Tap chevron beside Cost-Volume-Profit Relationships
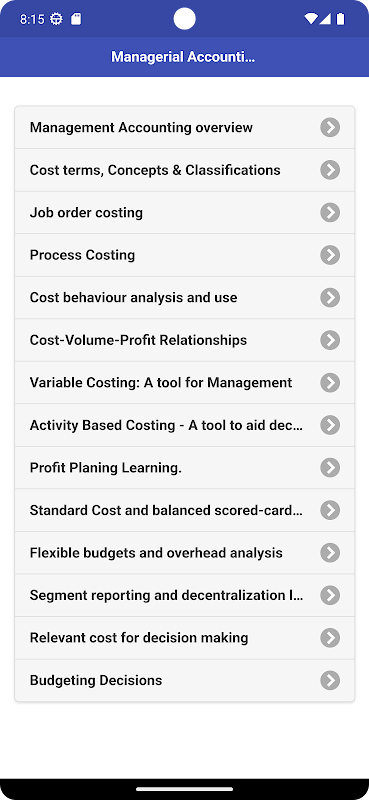 click(x=330, y=340)
